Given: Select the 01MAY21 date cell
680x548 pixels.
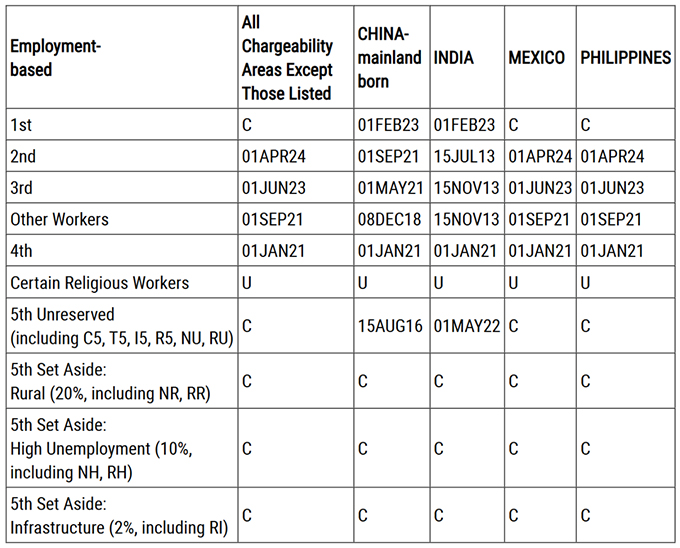Looking at the screenshot, I should [x=389, y=187].
